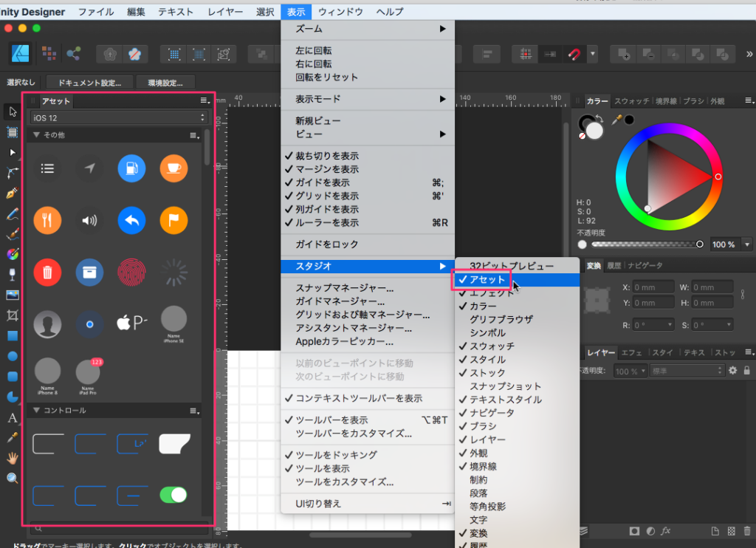Click the red magnet snapping icon

[574, 54]
